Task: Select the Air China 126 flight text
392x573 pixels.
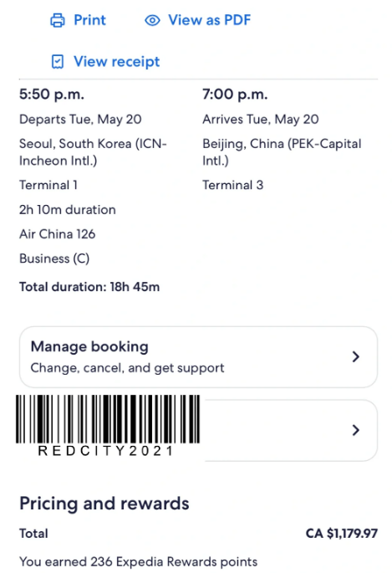Action: pos(58,234)
